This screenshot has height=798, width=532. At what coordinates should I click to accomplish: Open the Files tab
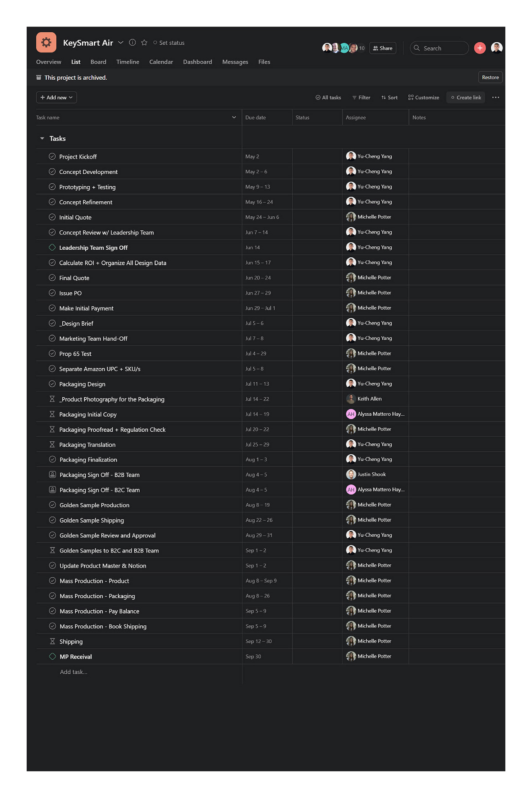point(264,62)
